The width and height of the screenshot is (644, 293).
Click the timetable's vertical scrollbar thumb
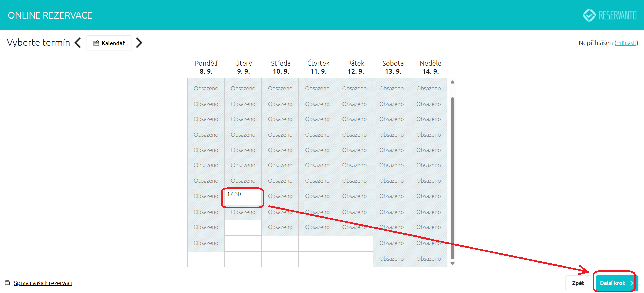pyautogui.click(x=452, y=178)
